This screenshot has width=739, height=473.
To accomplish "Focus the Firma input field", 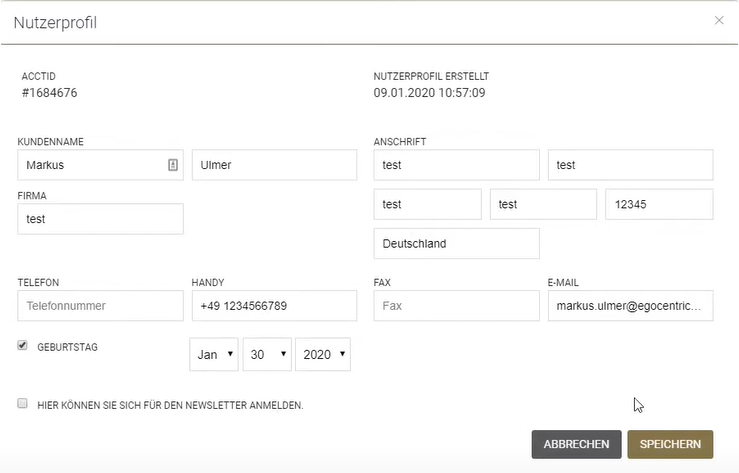I will [100, 219].
